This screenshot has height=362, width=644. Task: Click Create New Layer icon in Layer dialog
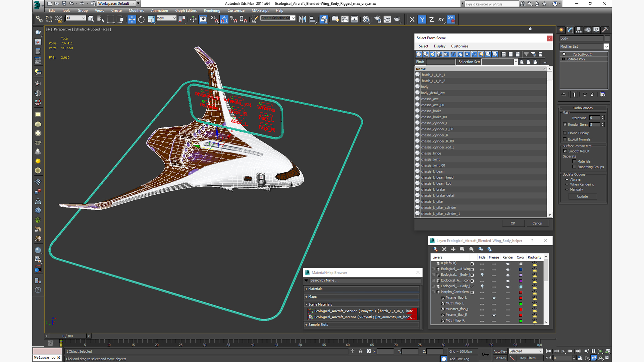[x=435, y=249]
